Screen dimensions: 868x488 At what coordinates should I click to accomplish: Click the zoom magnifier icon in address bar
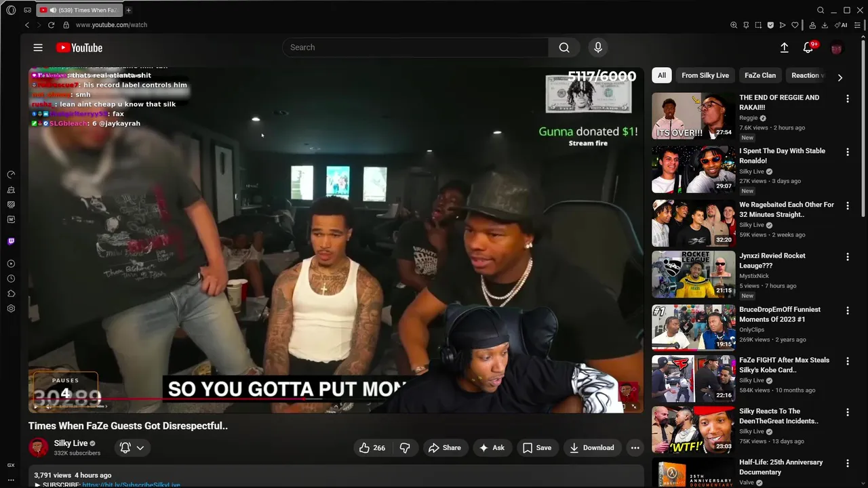734,25
